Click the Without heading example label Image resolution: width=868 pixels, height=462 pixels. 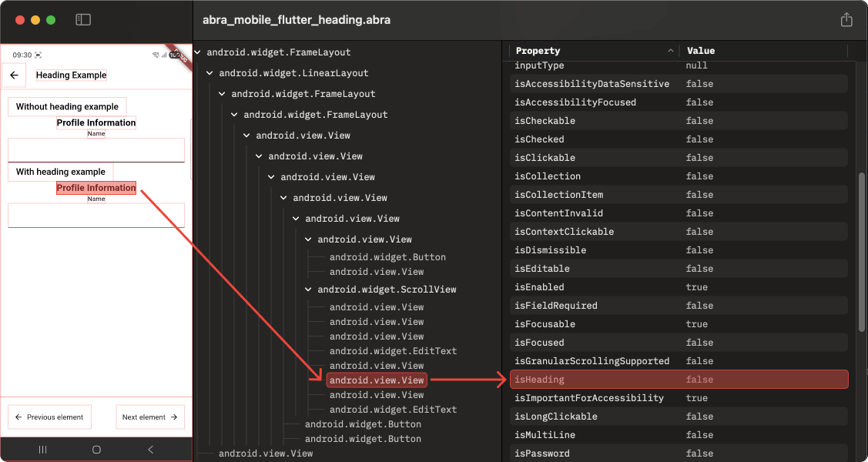pyautogui.click(x=66, y=106)
